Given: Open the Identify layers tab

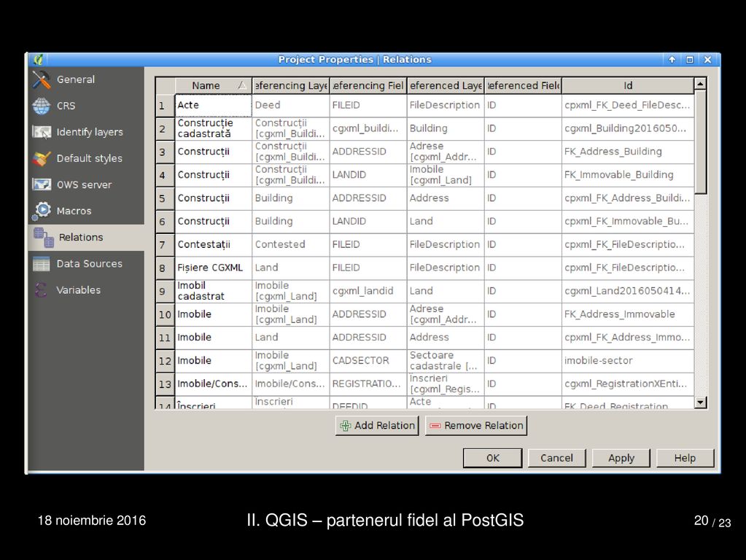Looking at the screenshot, I should (86, 132).
